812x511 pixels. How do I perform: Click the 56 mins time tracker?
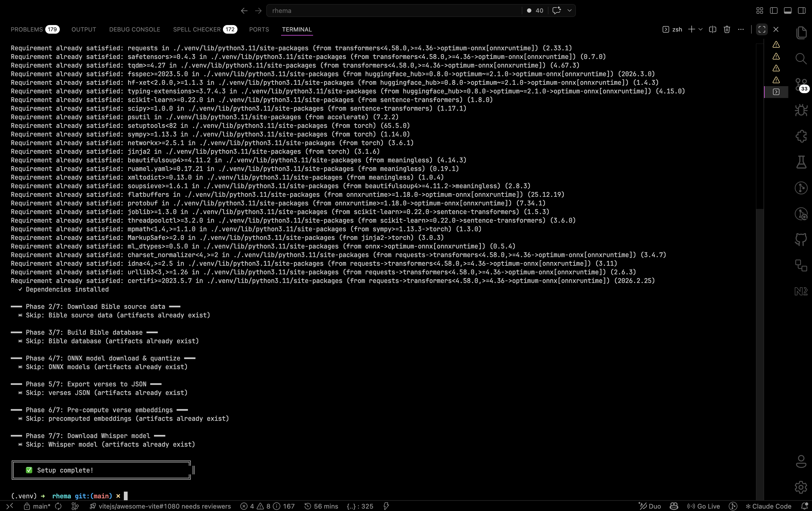tap(322, 506)
